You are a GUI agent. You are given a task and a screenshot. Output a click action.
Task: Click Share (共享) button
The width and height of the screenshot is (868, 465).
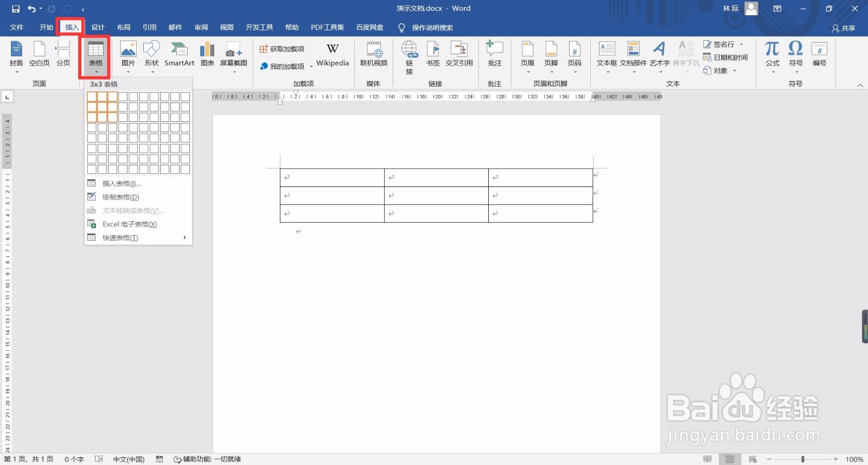[844, 28]
